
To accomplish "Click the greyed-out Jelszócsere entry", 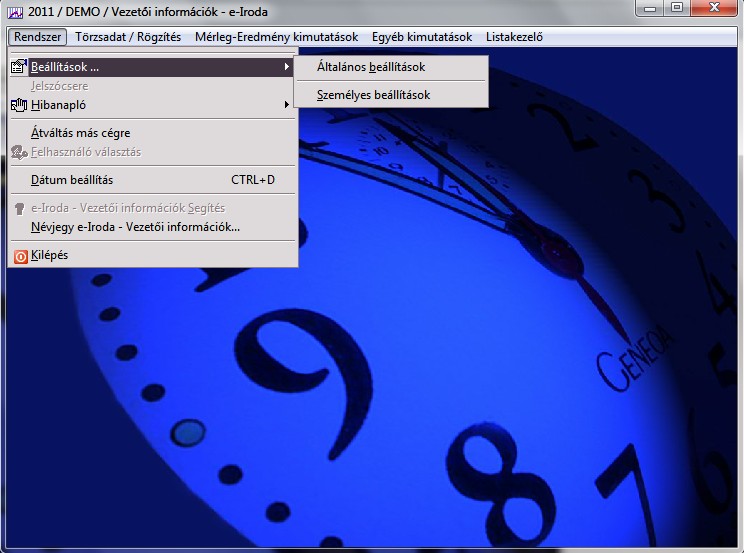I will (60, 86).
